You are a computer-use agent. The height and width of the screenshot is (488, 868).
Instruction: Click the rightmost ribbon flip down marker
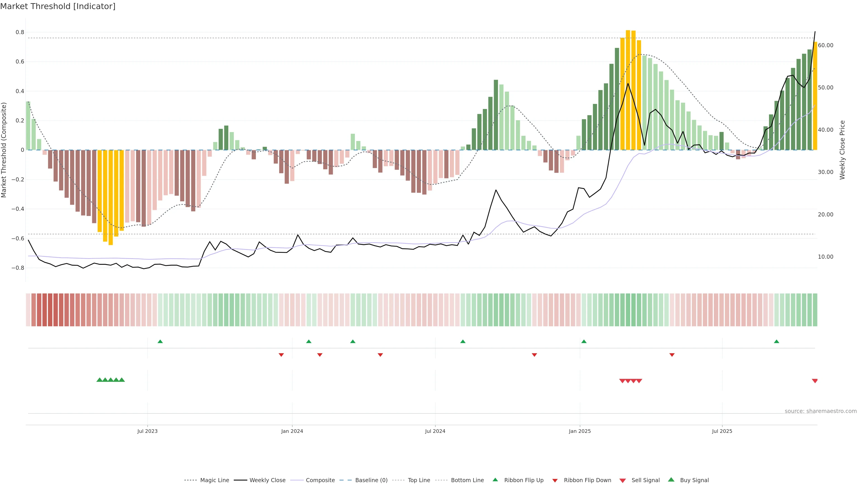[672, 355]
